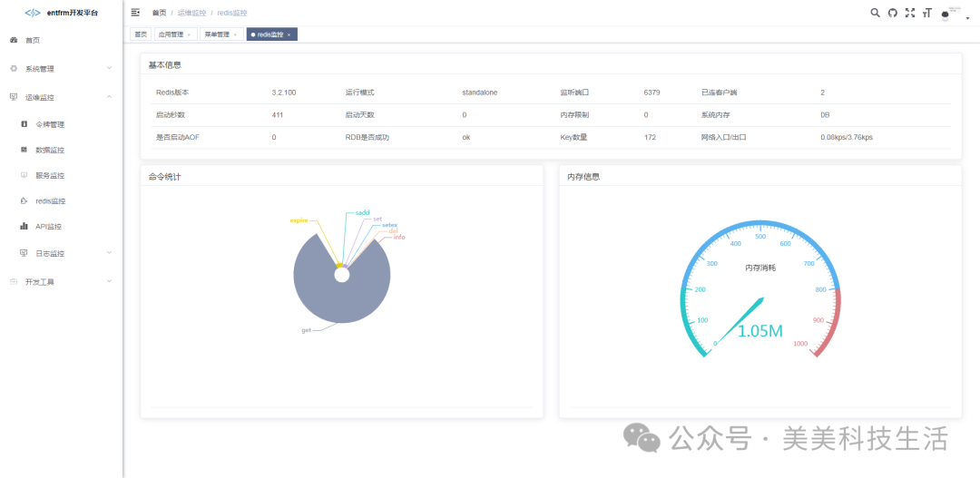
Task: Close the 菜单管理 tab
Action: [236, 35]
